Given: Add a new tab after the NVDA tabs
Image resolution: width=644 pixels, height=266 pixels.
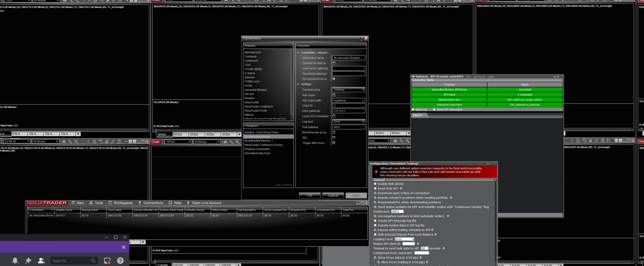Looking at the screenshot, I should click(x=239, y=134).
